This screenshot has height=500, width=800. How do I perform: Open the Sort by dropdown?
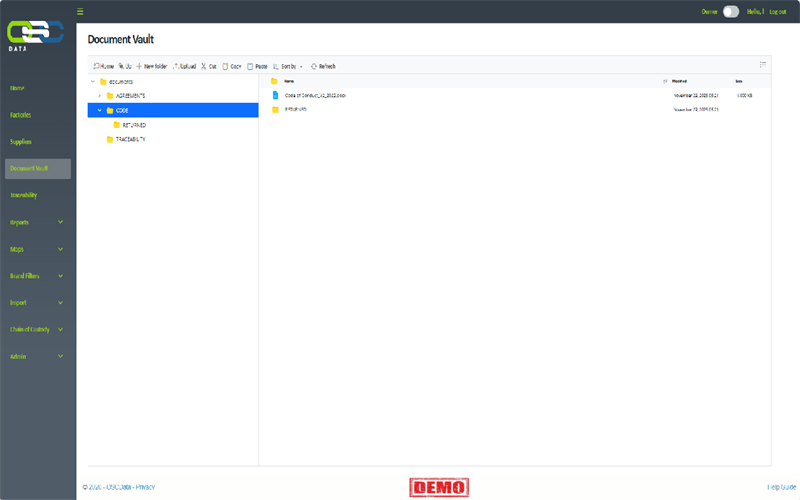tap(289, 66)
